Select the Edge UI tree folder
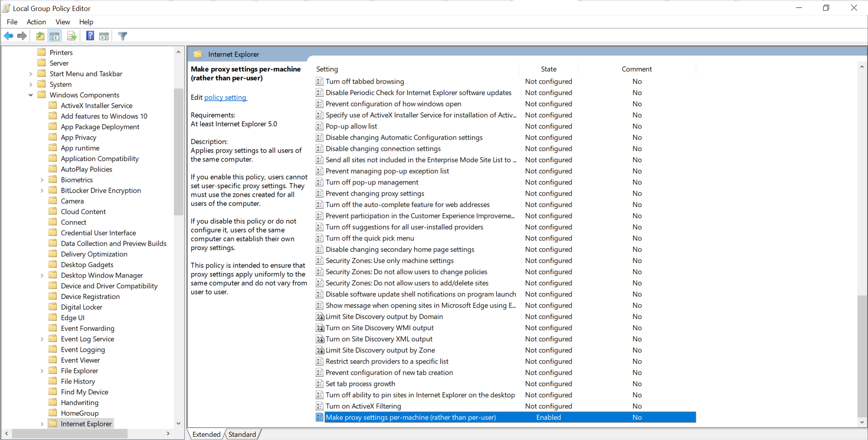This screenshot has height=440, width=868. (72, 317)
